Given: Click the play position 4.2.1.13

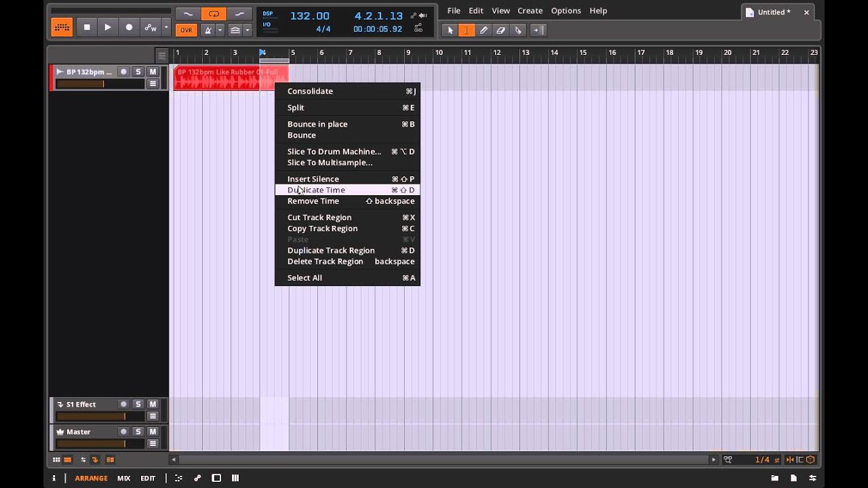Looking at the screenshot, I should pos(378,16).
